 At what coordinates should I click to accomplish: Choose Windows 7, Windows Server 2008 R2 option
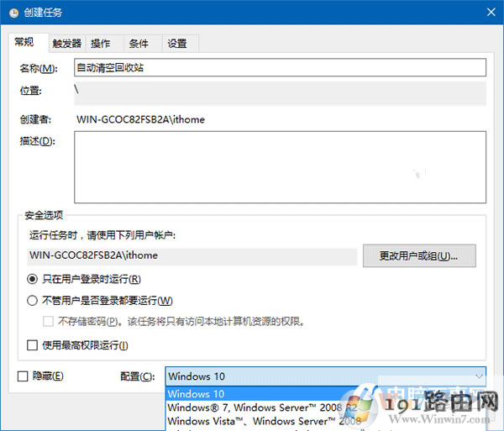pyautogui.click(x=252, y=408)
